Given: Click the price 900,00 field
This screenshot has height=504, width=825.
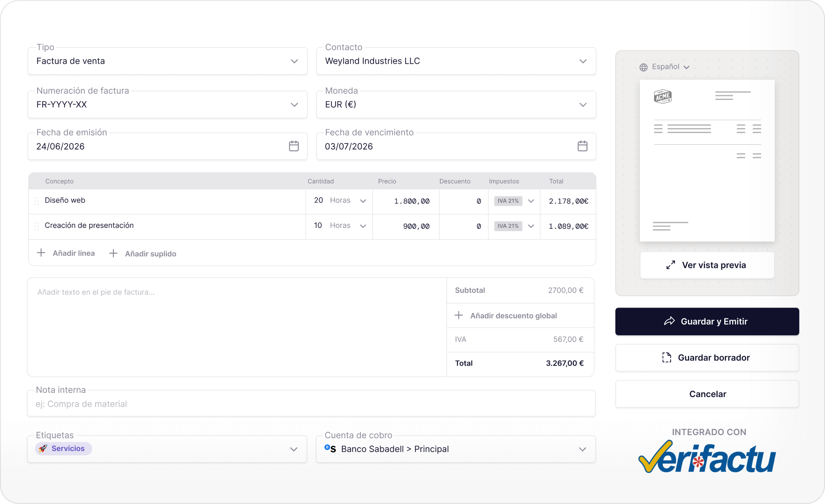Looking at the screenshot, I should pos(406,226).
